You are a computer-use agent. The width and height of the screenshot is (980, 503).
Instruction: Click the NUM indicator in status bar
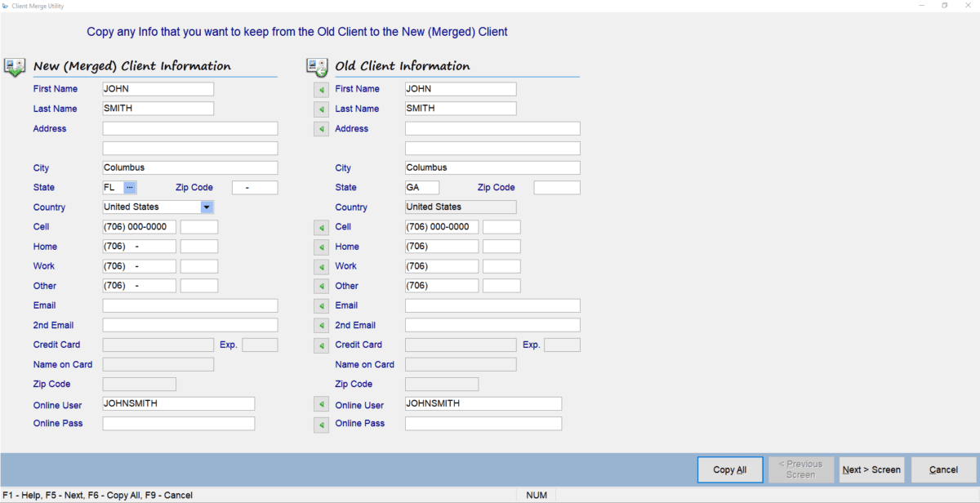point(537,495)
